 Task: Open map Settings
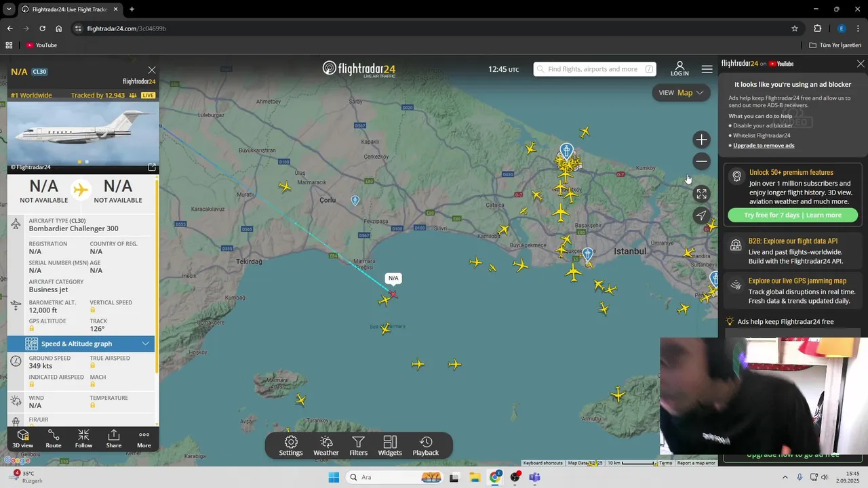[291, 446]
